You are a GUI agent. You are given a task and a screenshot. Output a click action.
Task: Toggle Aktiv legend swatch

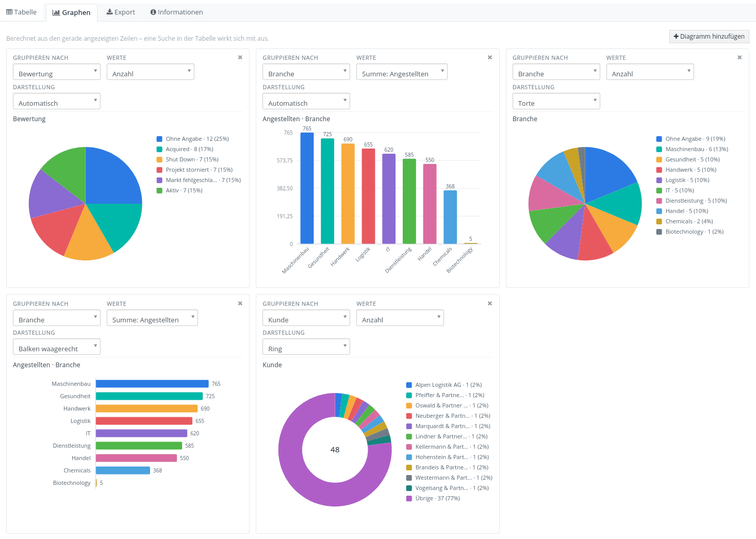click(x=159, y=190)
